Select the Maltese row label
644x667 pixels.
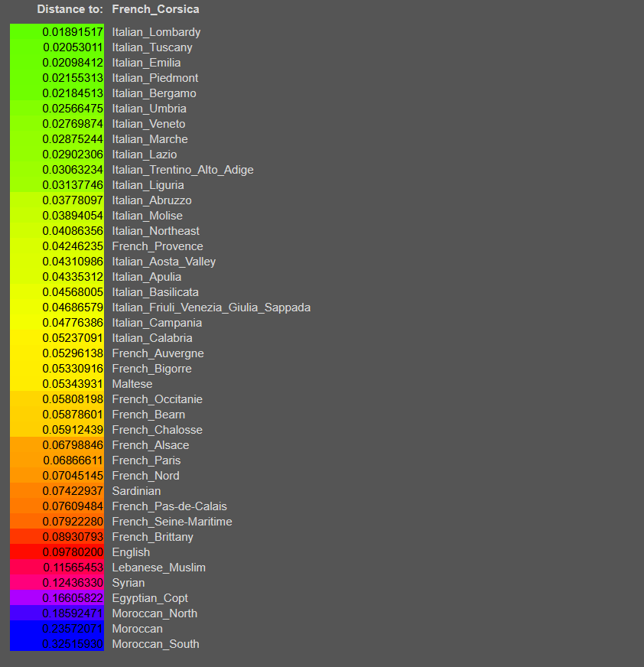[x=132, y=385]
